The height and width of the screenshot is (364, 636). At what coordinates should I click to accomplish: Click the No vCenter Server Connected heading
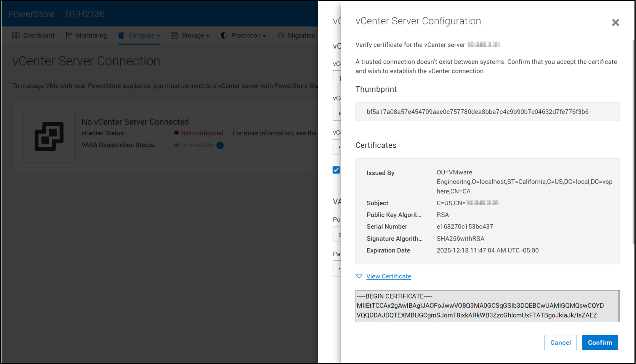tap(135, 122)
